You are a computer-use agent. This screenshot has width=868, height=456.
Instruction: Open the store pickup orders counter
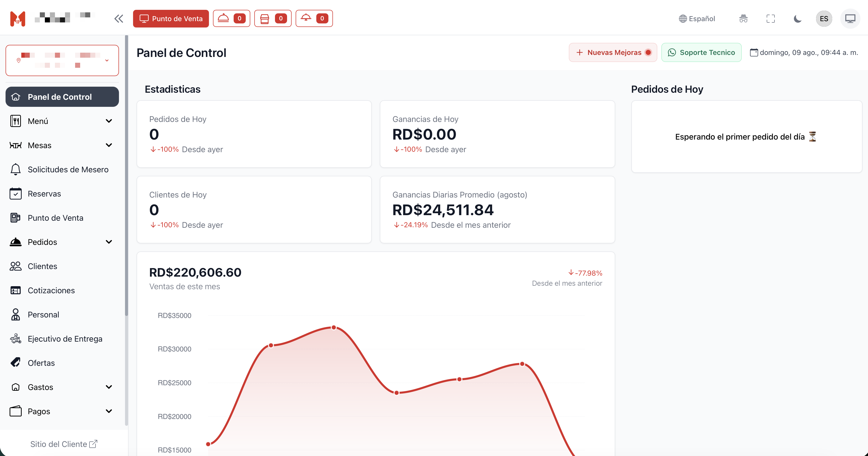pos(273,19)
